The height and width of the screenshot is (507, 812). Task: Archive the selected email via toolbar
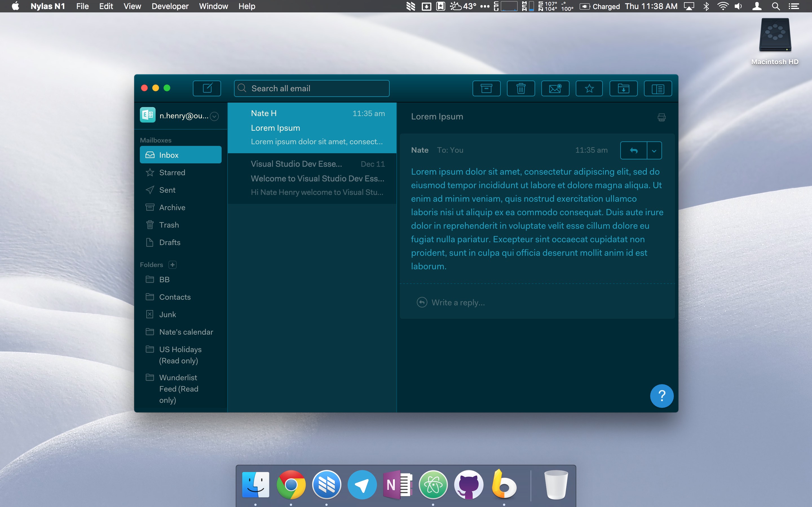[x=486, y=88]
